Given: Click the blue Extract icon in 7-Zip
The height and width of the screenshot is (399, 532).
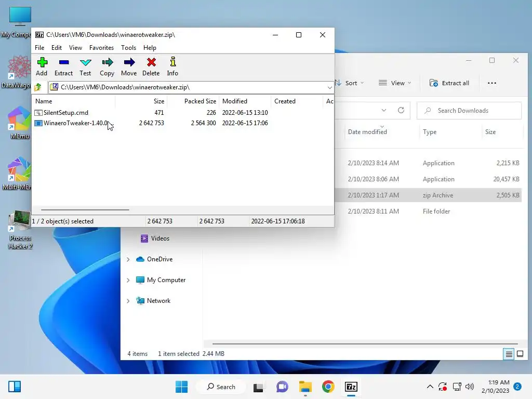Looking at the screenshot, I should coord(64,62).
